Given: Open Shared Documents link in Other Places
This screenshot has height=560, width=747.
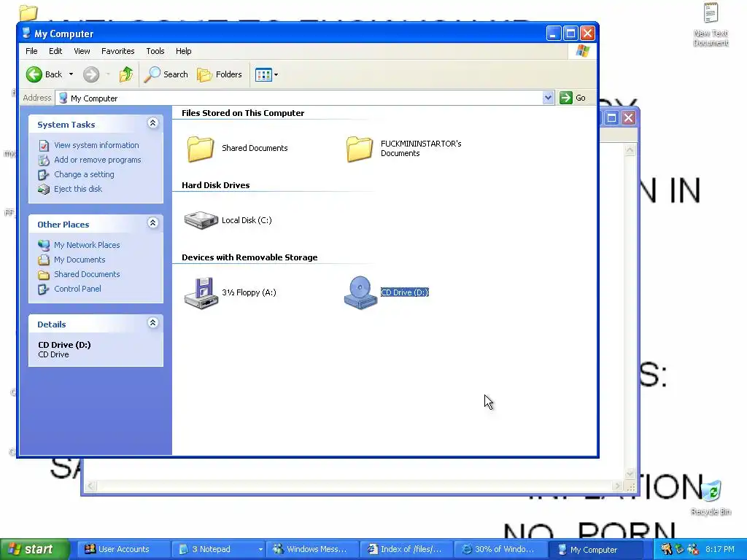Looking at the screenshot, I should click(x=87, y=274).
